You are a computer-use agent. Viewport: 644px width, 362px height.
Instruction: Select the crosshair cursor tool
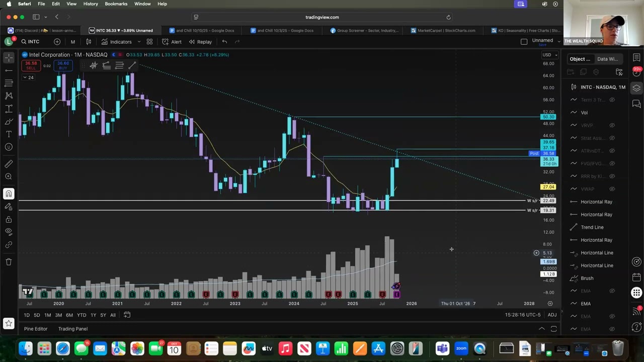(x=9, y=57)
